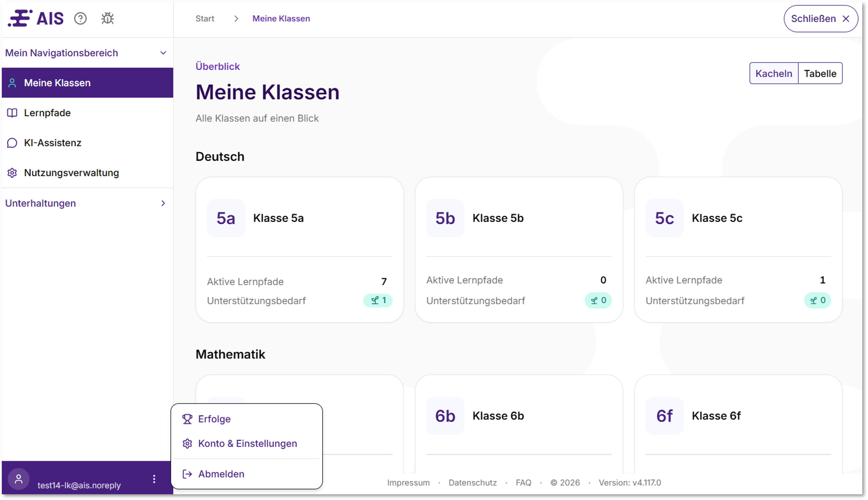Screen dimensions: 868x500
Task: Open the Impressum footer link
Action: tap(408, 483)
